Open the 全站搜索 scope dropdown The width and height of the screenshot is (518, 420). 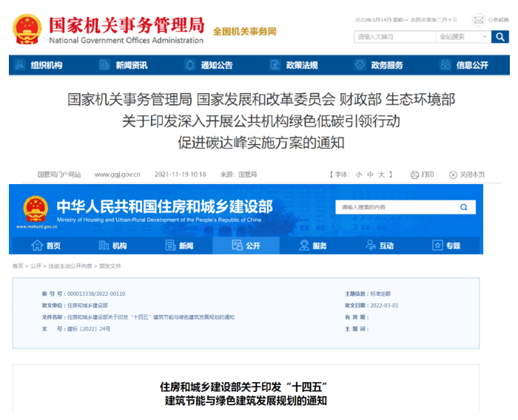(x=463, y=37)
